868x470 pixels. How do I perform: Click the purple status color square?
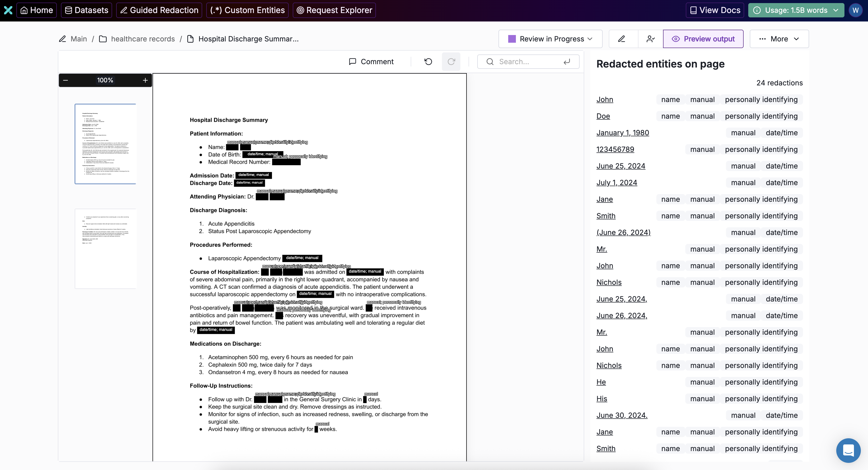[x=512, y=39]
